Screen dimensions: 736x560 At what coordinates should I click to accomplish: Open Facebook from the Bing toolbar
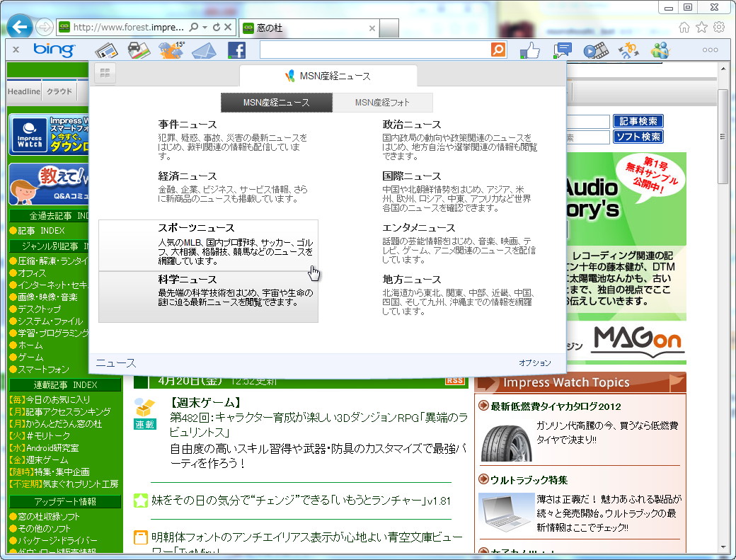236,50
